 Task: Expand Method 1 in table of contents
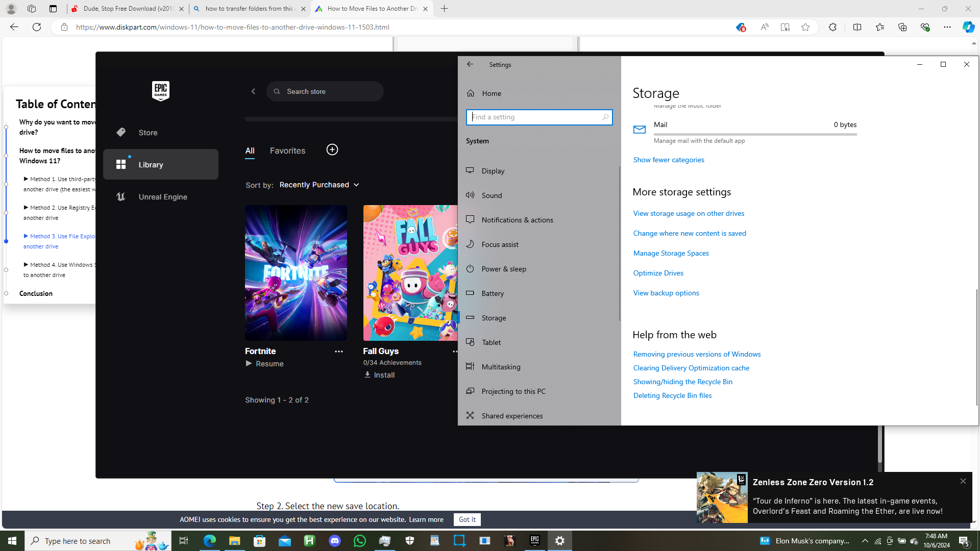pos(26,179)
